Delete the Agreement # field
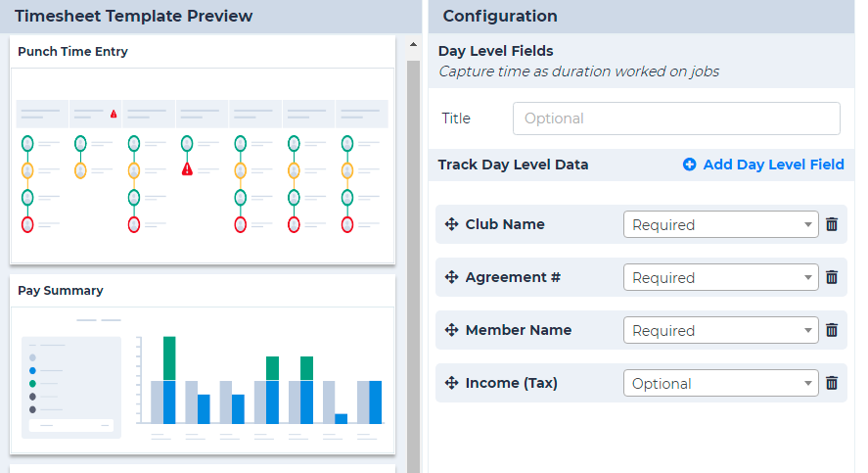The height and width of the screenshot is (473, 868). 832,277
